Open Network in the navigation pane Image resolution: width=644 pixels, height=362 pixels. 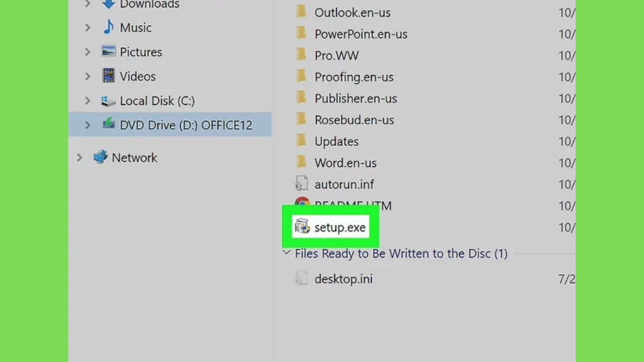135,158
